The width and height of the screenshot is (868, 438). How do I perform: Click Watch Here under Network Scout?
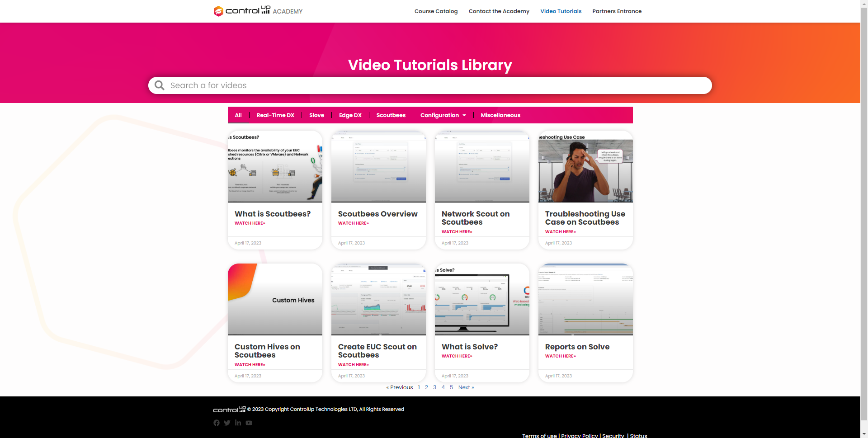tap(457, 232)
